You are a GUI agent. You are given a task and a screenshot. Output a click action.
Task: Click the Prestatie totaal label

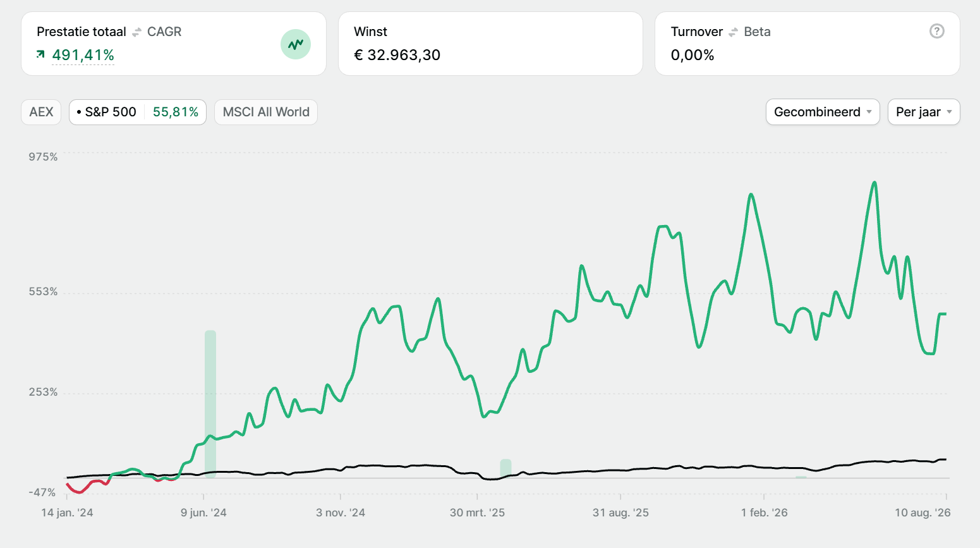82,32
